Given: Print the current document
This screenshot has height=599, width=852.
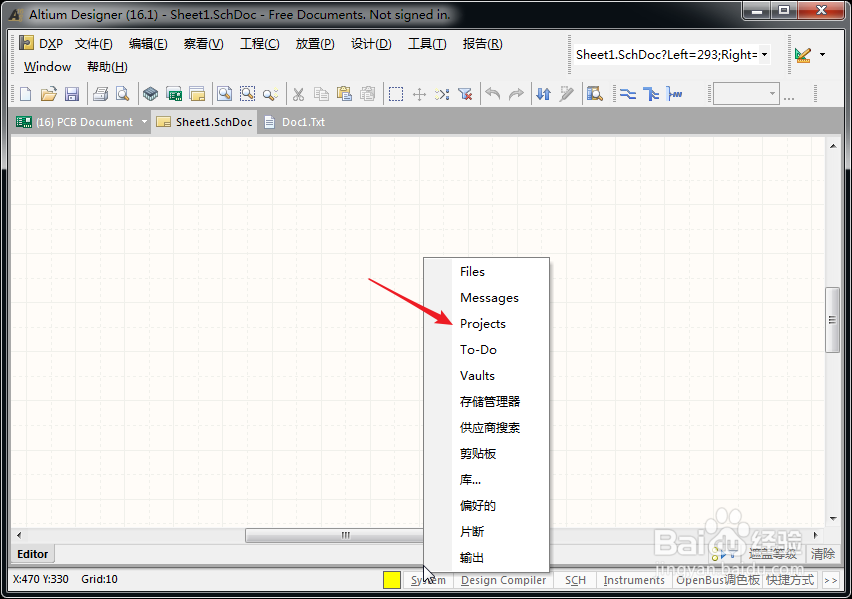Looking at the screenshot, I should coord(100,94).
